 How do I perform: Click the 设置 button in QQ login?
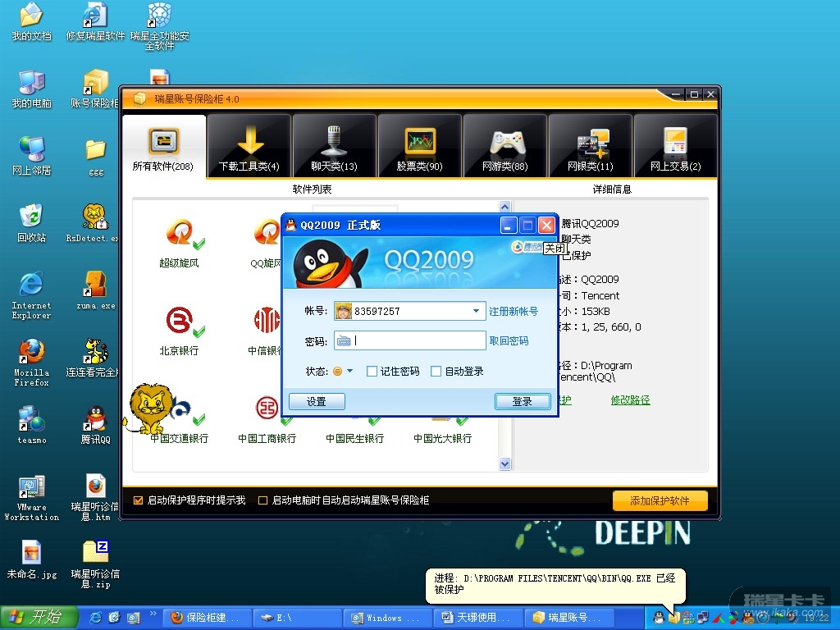coord(317,401)
